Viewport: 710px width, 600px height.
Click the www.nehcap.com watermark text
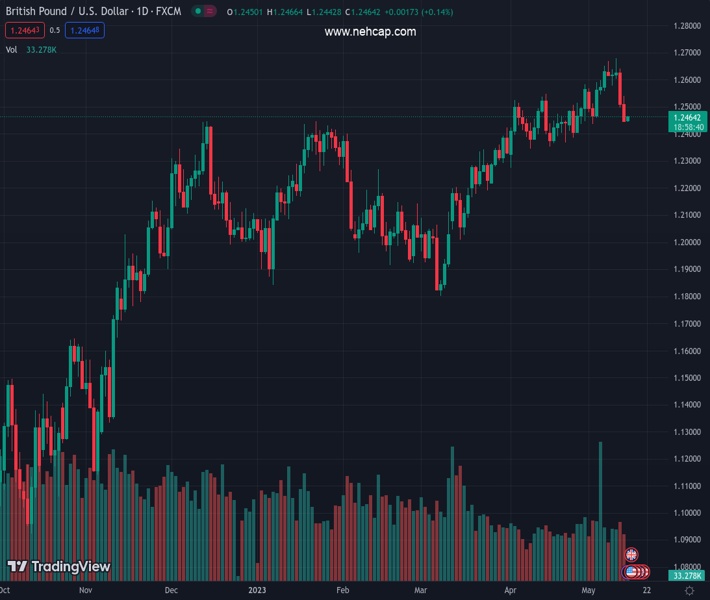pyautogui.click(x=370, y=32)
